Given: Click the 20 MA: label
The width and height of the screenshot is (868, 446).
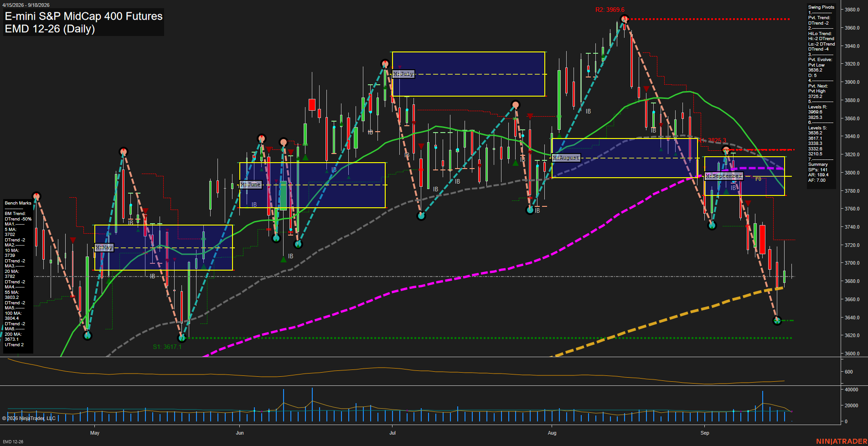Looking at the screenshot, I should click(x=12, y=272).
